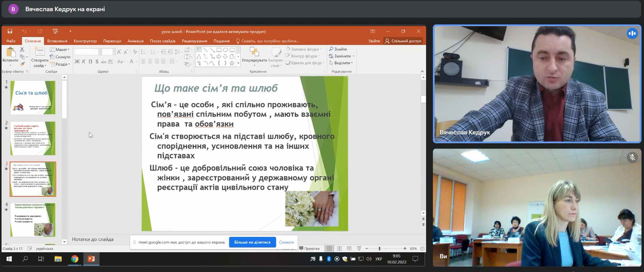Click the fit slide to window icon

pyautogui.click(x=422, y=249)
